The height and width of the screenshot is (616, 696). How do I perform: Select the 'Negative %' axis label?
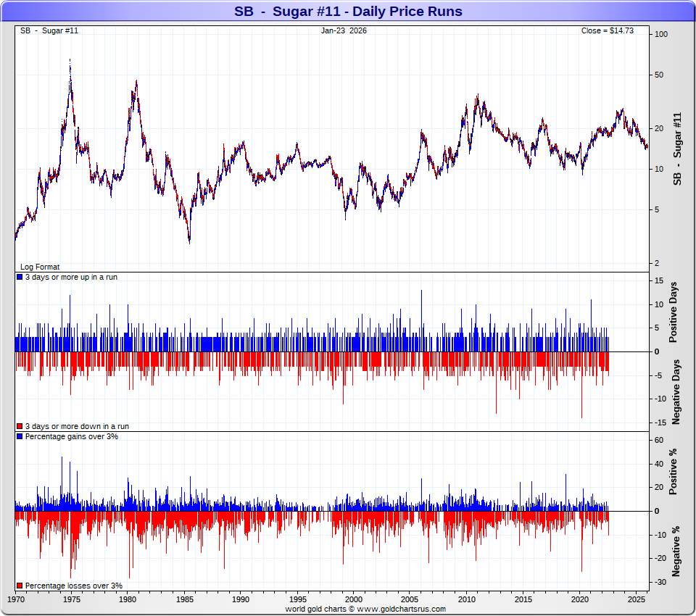click(x=675, y=551)
